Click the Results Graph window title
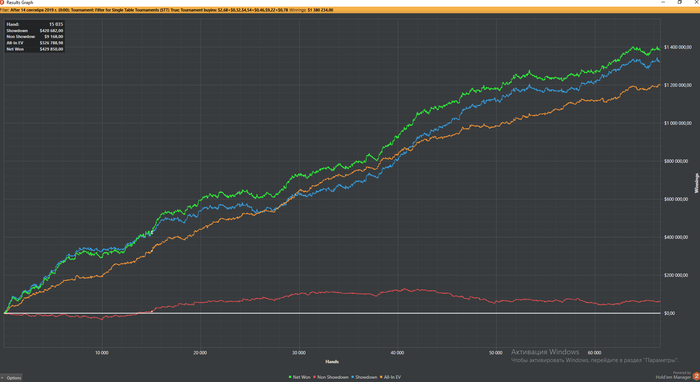The image size is (700, 382). pyautogui.click(x=20, y=2)
